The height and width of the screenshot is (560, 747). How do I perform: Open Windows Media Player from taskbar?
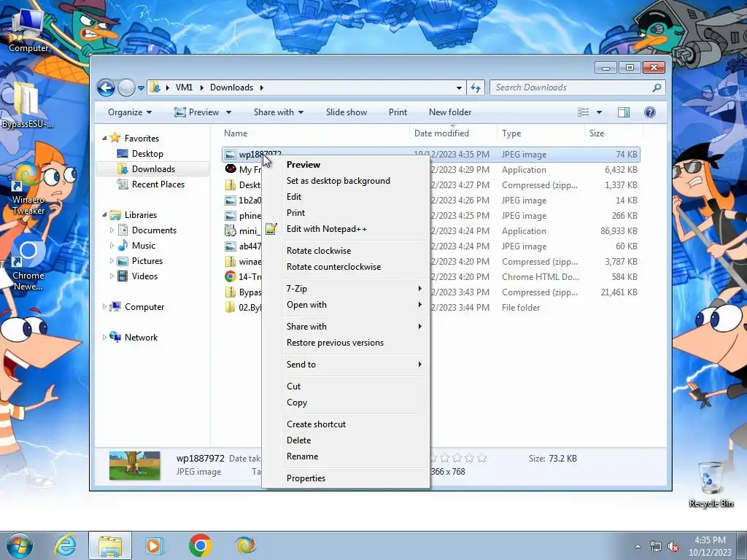tap(155, 545)
